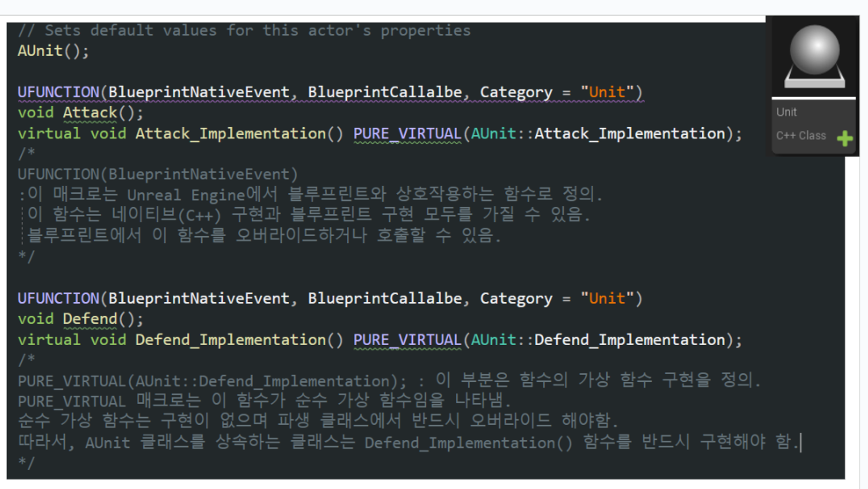
Task: Click PURE_VIRTUAL macro on virtual void Defend_Implementation line
Action: (x=407, y=340)
